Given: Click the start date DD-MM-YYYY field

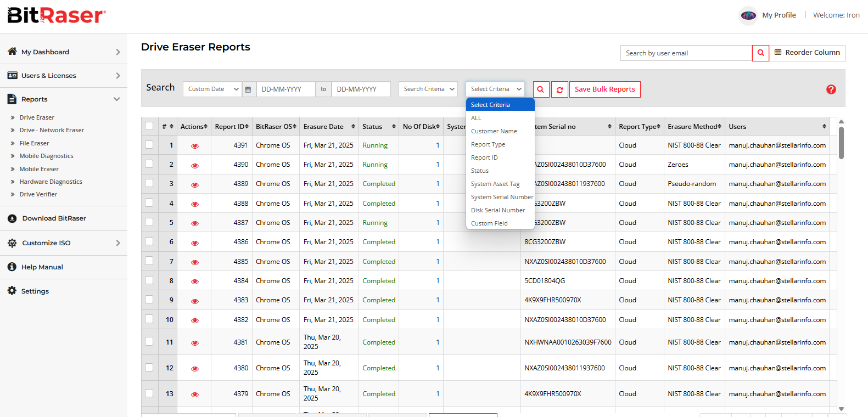Looking at the screenshot, I should 286,89.
